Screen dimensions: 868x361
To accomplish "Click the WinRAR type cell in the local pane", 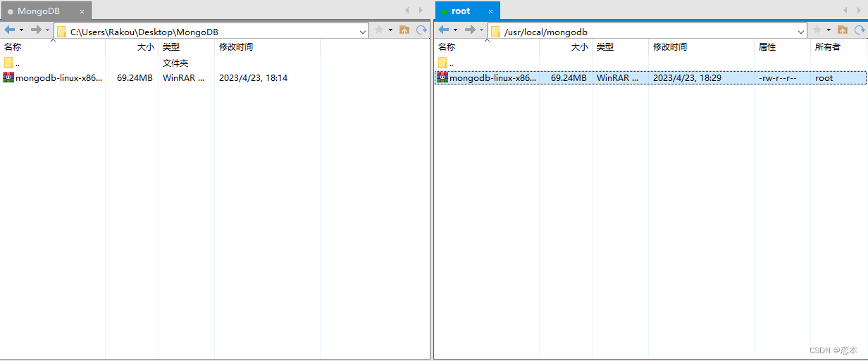I will pos(184,78).
